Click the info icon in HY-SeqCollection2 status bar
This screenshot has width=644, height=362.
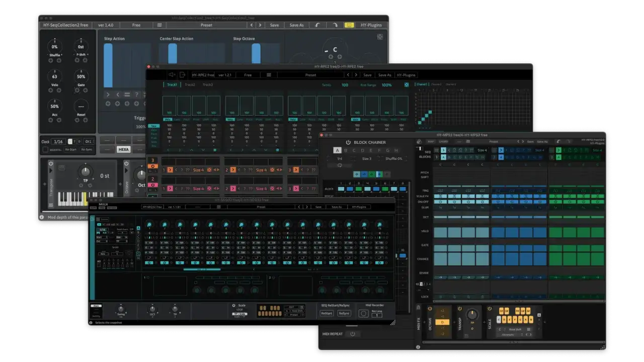point(42,218)
